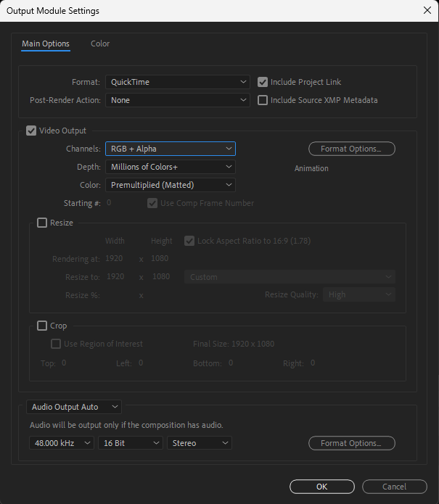439x504 pixels.
Task: Confirm settings with the OK button
Action: click(321, 487)
